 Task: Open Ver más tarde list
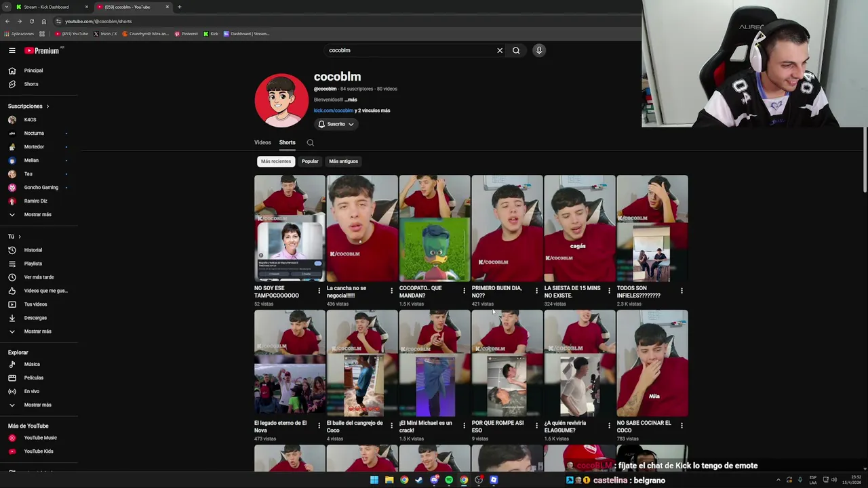click(x=39, y=277)
